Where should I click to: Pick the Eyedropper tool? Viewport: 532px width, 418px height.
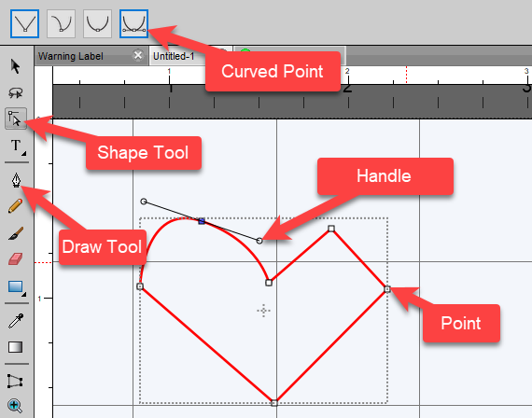[16, 321]
